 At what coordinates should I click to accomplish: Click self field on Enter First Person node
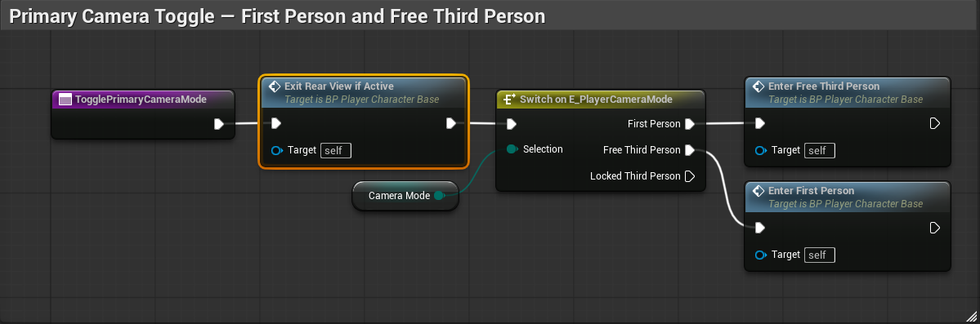coord(819,255)
